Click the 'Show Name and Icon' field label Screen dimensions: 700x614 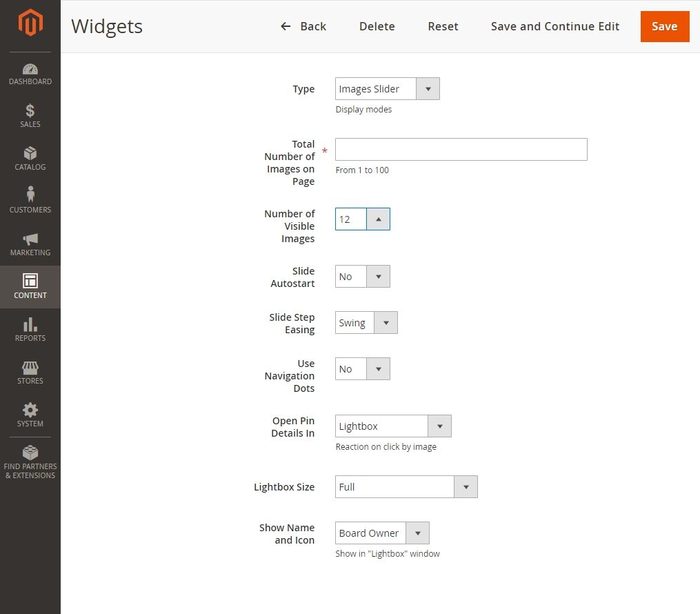pos(287,534)
